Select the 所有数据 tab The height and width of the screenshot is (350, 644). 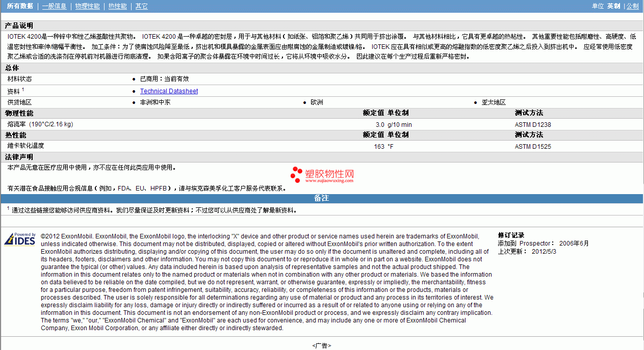[20, 6]
